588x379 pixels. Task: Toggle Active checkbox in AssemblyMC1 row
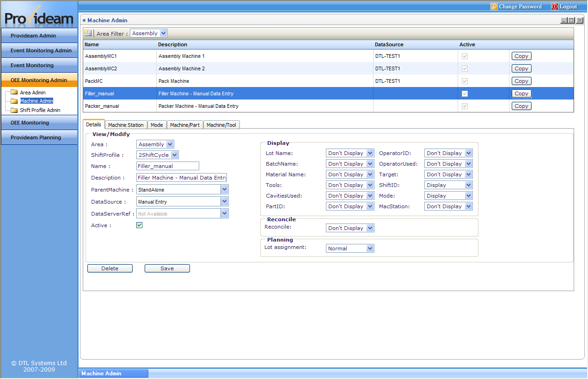click(465, 56)
